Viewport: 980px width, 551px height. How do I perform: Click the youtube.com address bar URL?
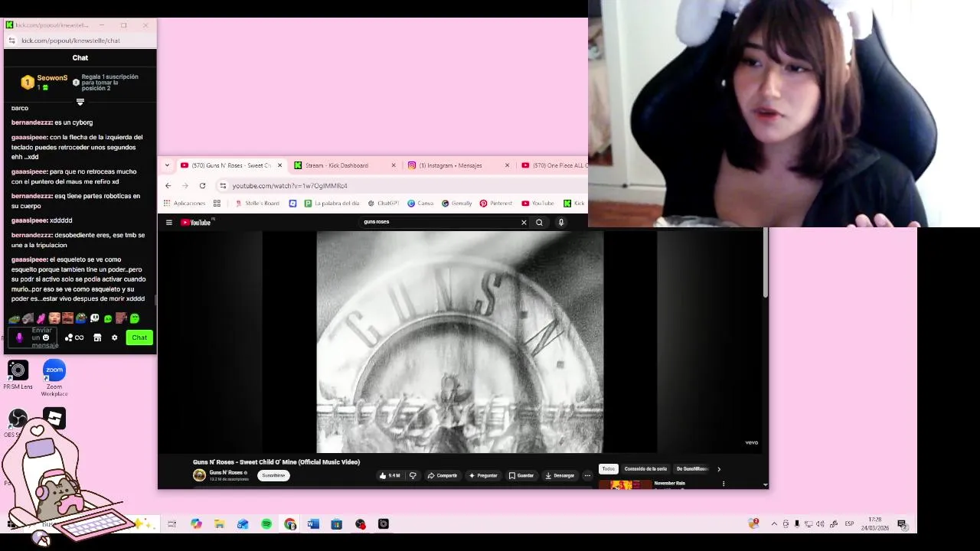tap(290, 186)
